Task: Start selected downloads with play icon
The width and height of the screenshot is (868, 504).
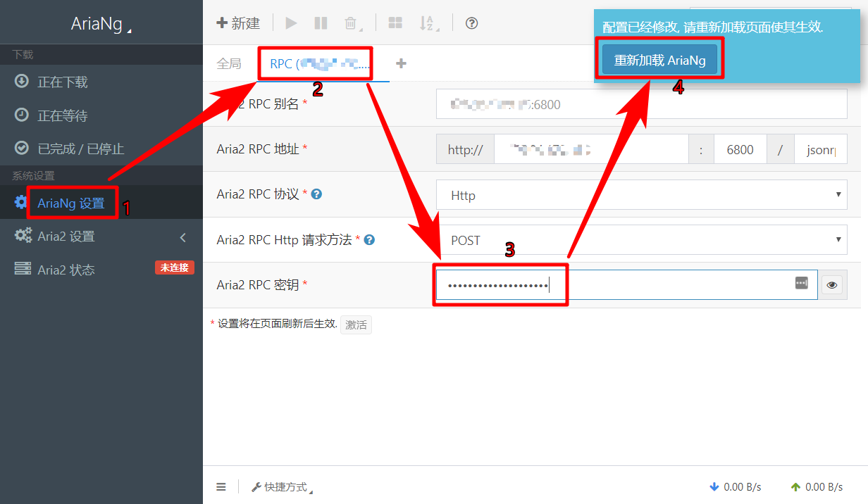Action: tap(291, 23)
